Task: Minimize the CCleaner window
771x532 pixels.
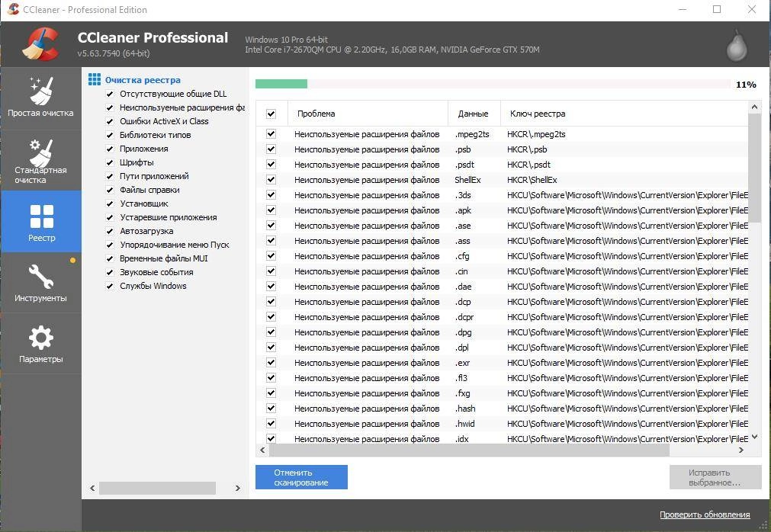Action: [683, 9]
